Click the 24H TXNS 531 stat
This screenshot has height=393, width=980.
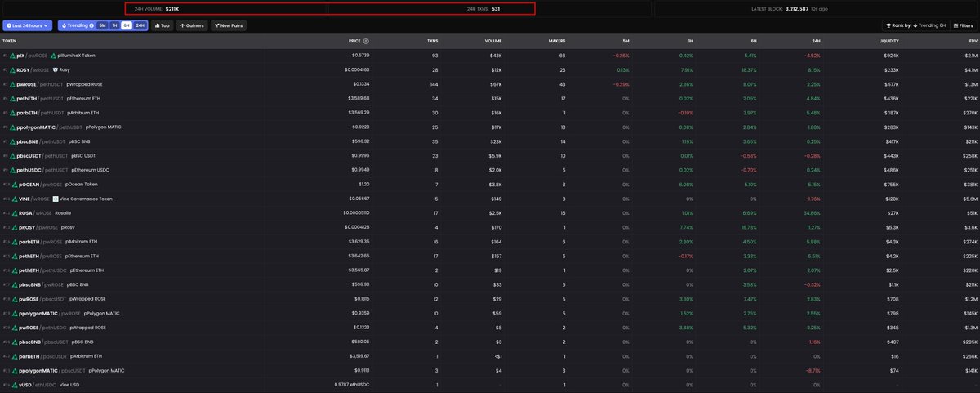pyautogui.click(x=483, y=9)
